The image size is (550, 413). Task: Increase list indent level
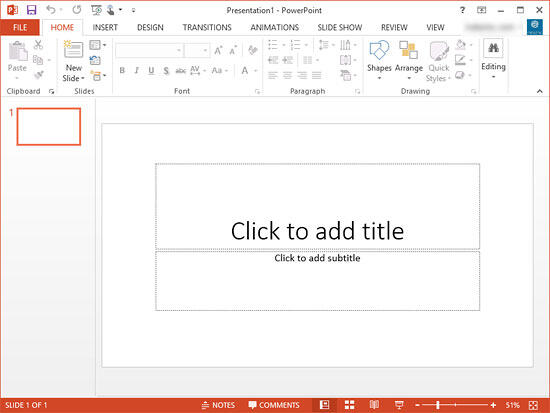tap(288, 60)
